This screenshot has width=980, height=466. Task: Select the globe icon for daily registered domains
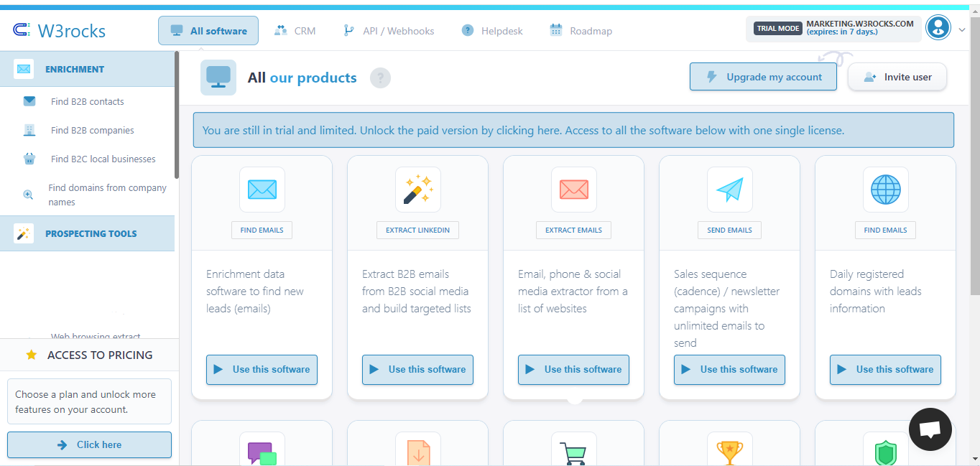click(x=885, y=189)
